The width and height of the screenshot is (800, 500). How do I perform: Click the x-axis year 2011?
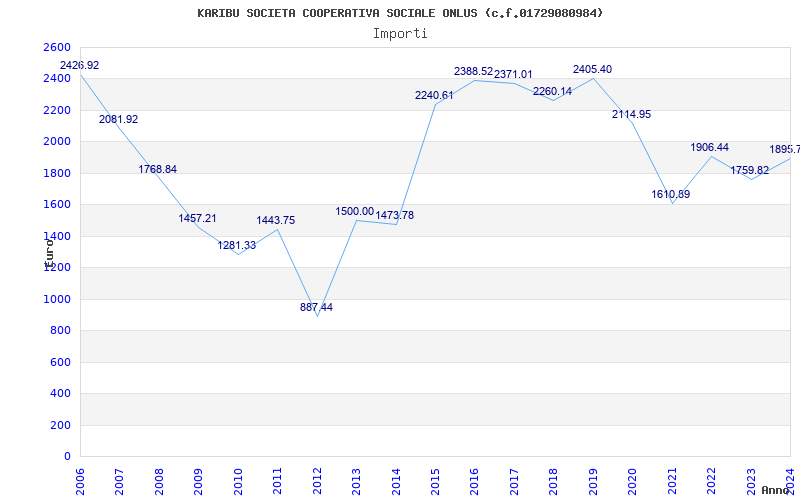click(x=278, y=481)
